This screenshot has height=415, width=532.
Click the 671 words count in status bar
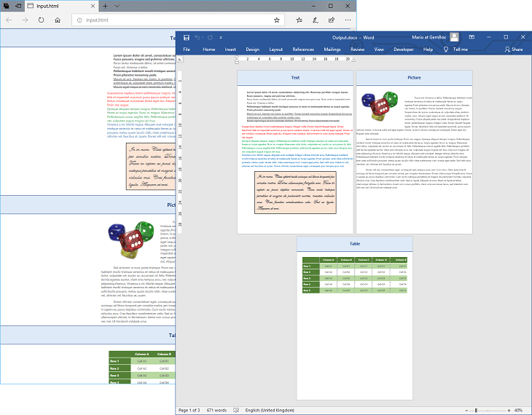click(217, 410)
